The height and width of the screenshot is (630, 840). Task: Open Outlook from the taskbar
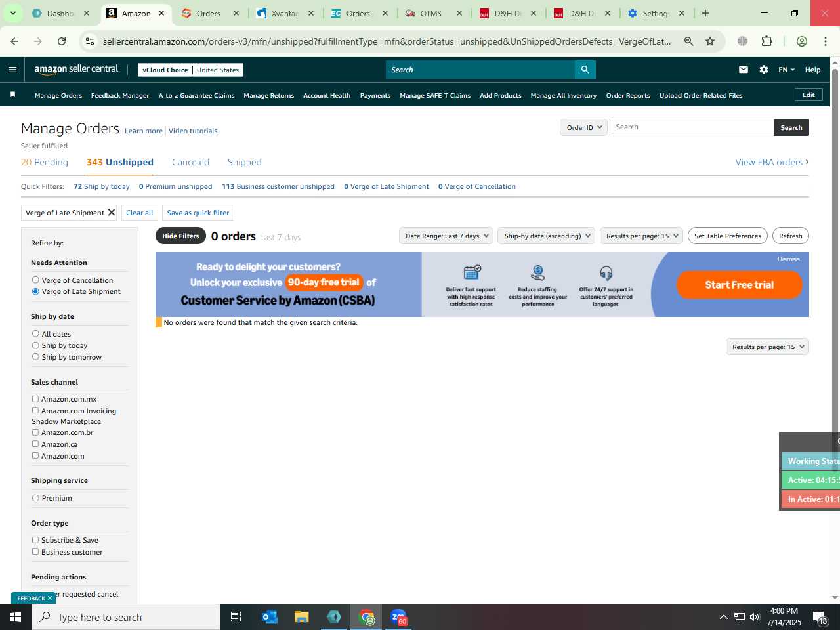(269, 617)
